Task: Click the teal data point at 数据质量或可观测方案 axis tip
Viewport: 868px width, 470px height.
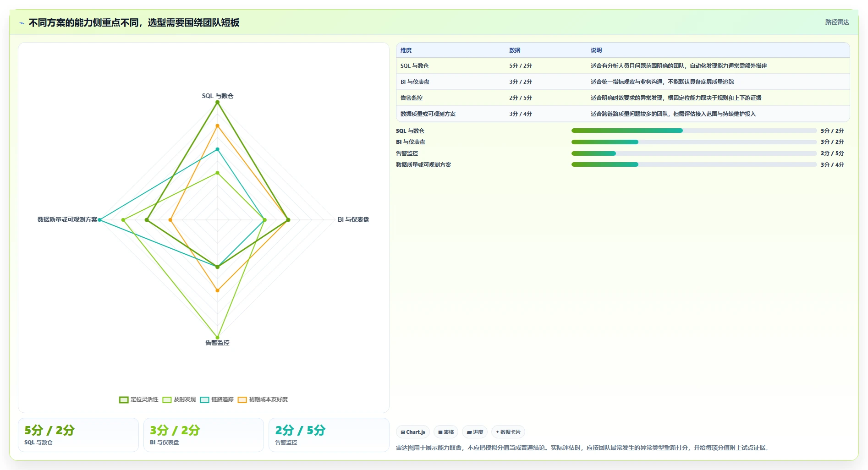Action: (99, 220)
